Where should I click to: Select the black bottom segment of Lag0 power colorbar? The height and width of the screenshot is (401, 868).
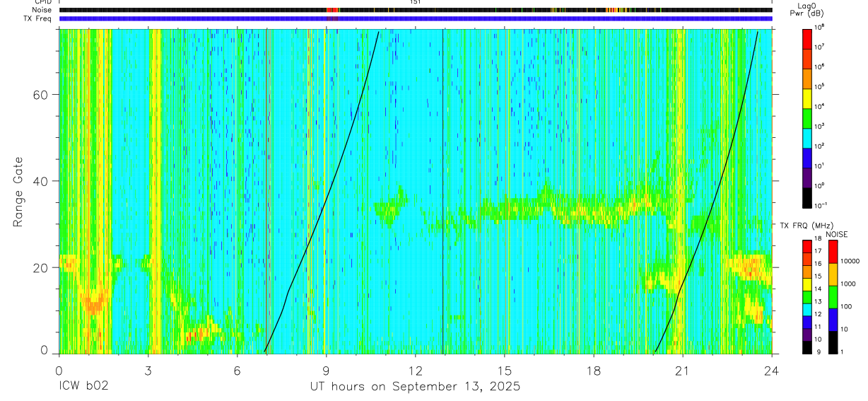808,197
